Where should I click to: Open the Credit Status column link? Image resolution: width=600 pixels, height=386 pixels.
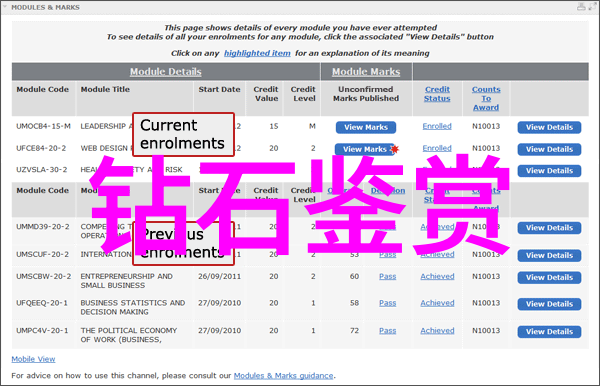click(437, 94)
